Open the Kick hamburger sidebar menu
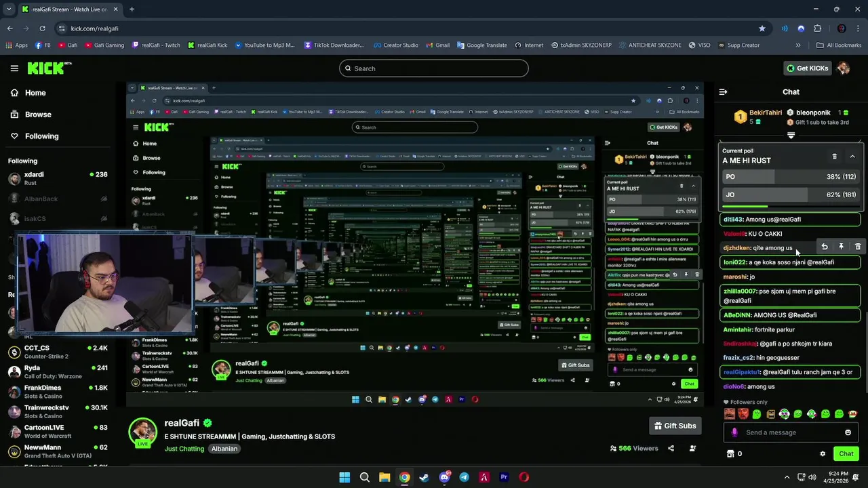Viewport: 868px width, 488px height. [14, 68]
